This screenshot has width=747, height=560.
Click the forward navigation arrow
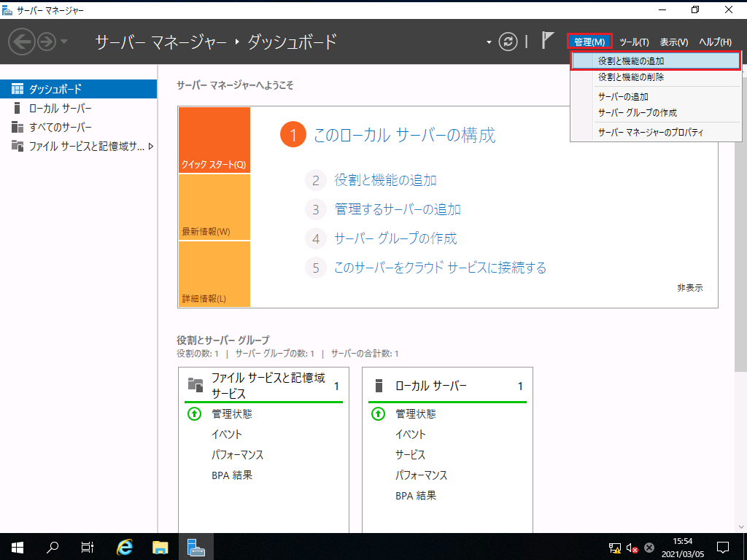[47, 42]
